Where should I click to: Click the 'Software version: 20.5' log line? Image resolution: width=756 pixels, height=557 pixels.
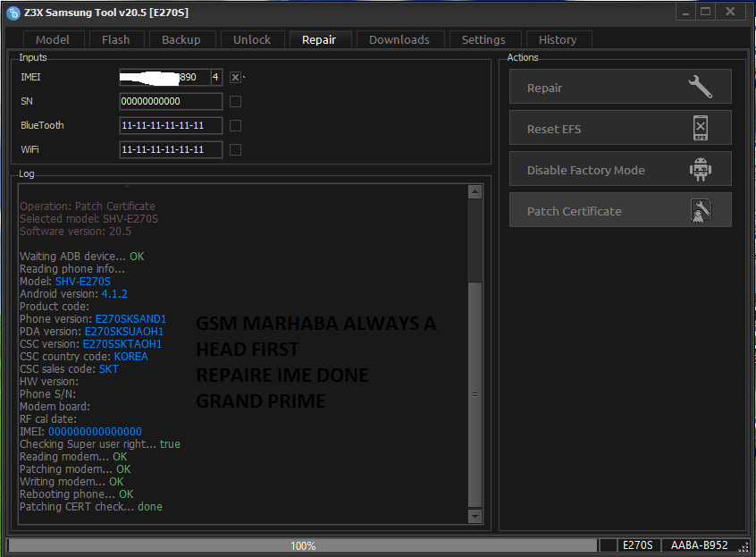(76, 232)
